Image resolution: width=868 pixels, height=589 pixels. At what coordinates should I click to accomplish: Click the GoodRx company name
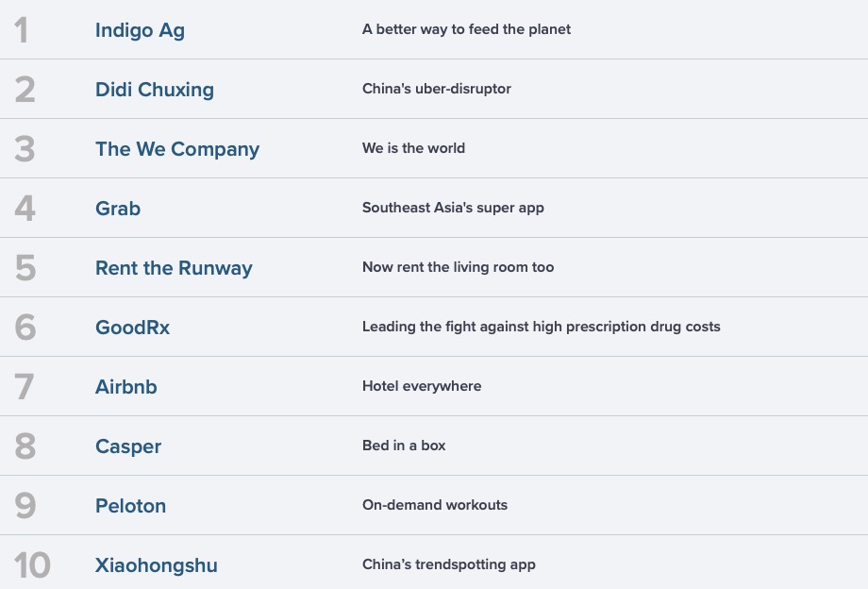tap(132, 328)
